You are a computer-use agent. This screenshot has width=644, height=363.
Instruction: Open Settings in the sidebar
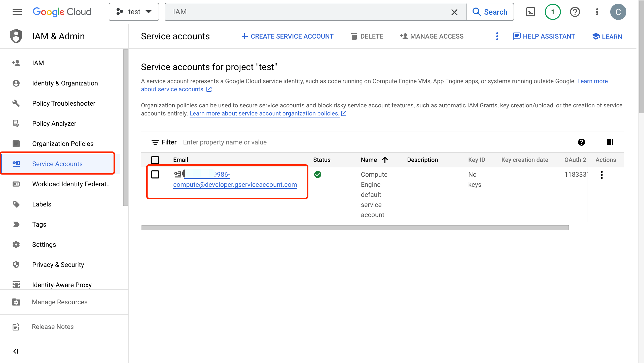tap(44, 245)
